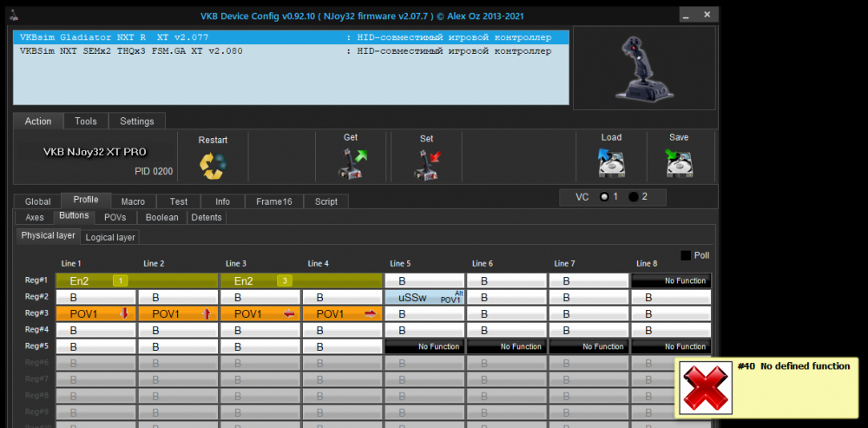This screenshot has height=428, width=868.
Task: Click the En2 encoder cell numbered 1
Action: [x=137, y=280]
